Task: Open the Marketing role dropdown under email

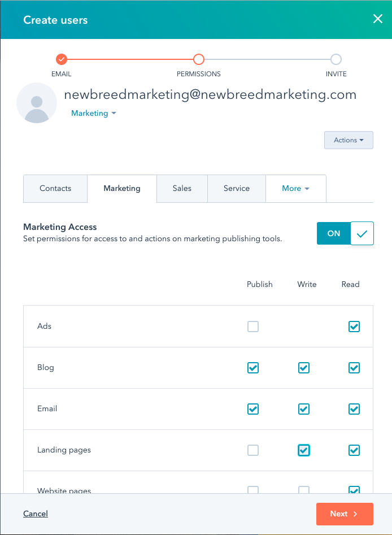Action: pos(94,114)
